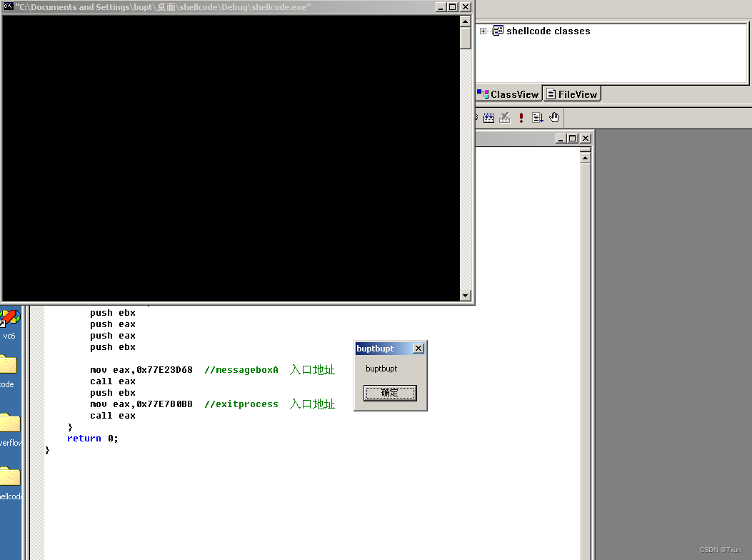The image size is (752, 560).
Task: Close the code editor child window
Action: 585,138
